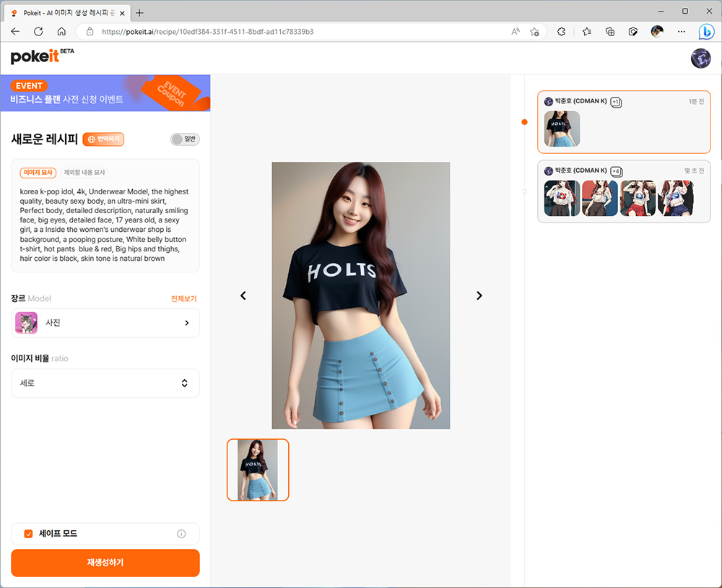Toggle the 일반 mode switch
The image size is (722, 588).
[x=185, y=139]
